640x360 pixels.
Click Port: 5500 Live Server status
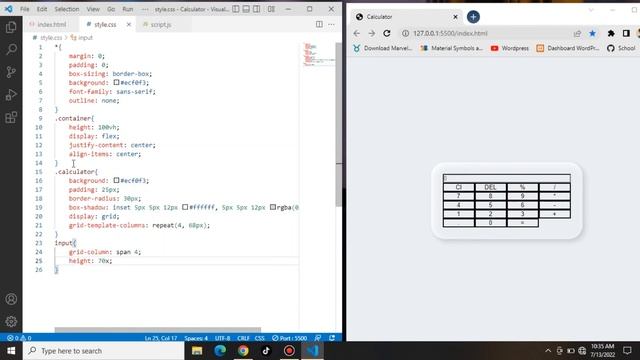point(289,338)
